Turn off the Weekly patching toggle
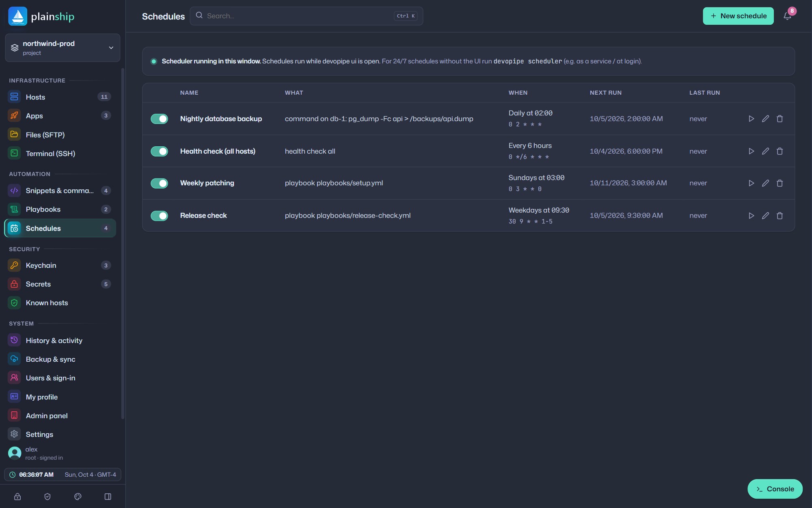 [x=159, y=183]
